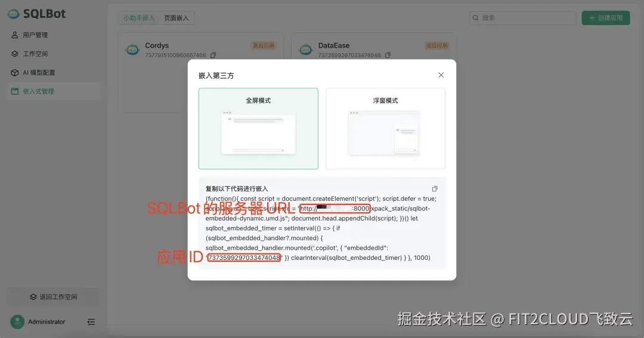The height and width of the screenshot is (338, 644).
Task: Click the cube icon beside AI 模型配置
Action: pyautogui.click(x=15, y=73)
